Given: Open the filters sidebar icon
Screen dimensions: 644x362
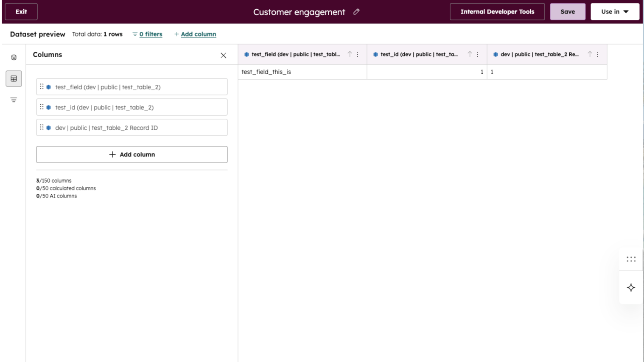Looking at the screenshot, I should (14, 100).
